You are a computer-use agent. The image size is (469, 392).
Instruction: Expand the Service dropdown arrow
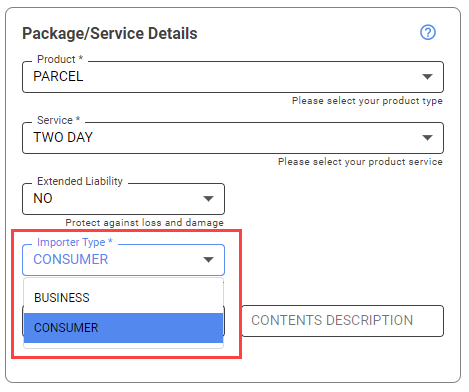pos(427,137)
